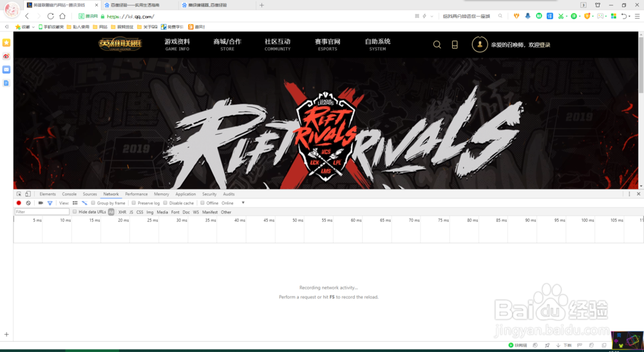Filter requests by XHR type
644x352 pixels.
tap(122, 212)
